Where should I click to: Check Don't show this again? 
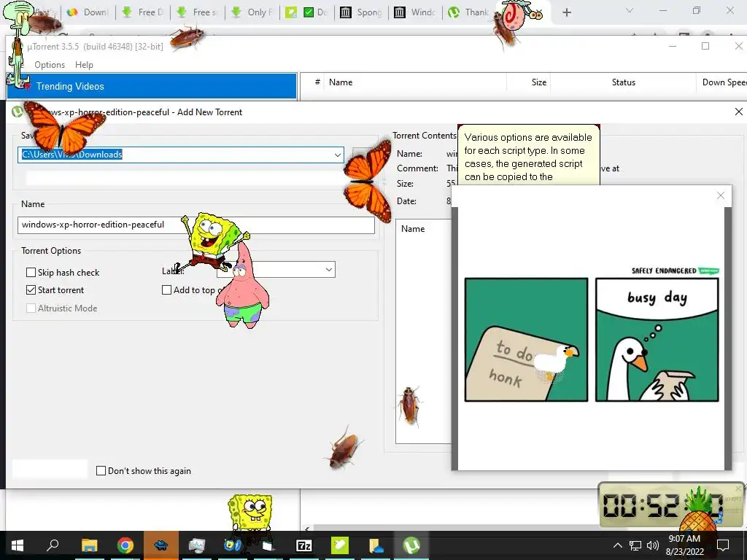tap(101, 471)
